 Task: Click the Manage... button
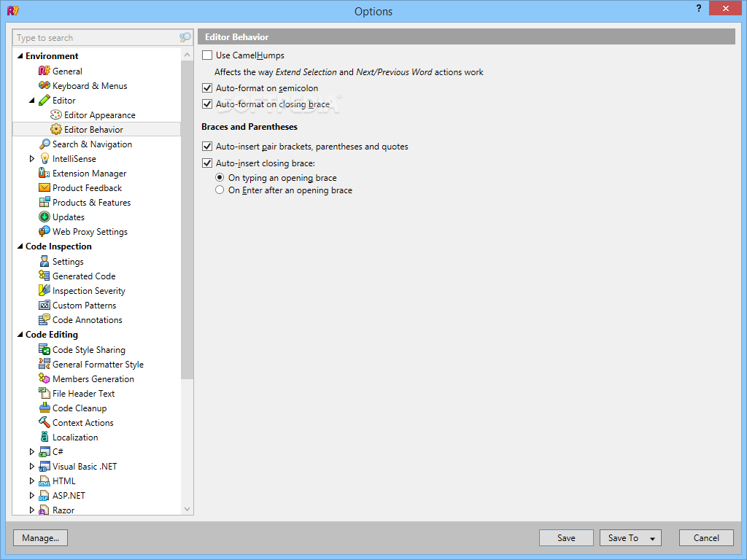click(41, 537)
